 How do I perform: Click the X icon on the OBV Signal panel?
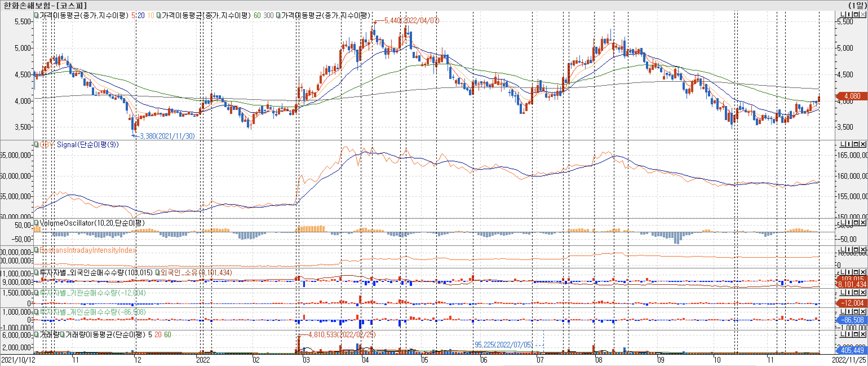coord(863,144)
